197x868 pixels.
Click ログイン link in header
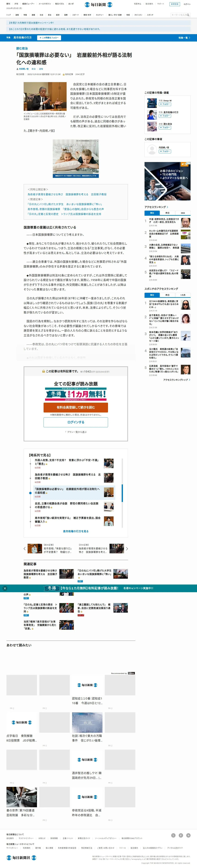tap(187, 4)
